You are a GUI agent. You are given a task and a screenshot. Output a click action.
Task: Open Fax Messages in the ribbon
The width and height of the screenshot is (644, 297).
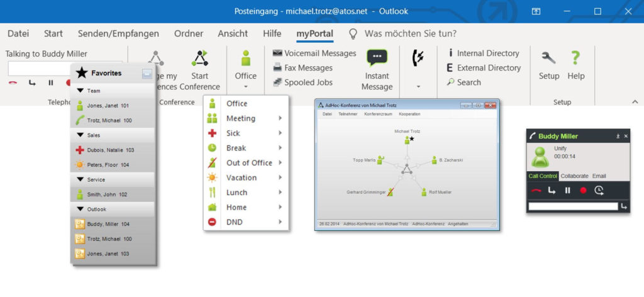tap(303, 68)
